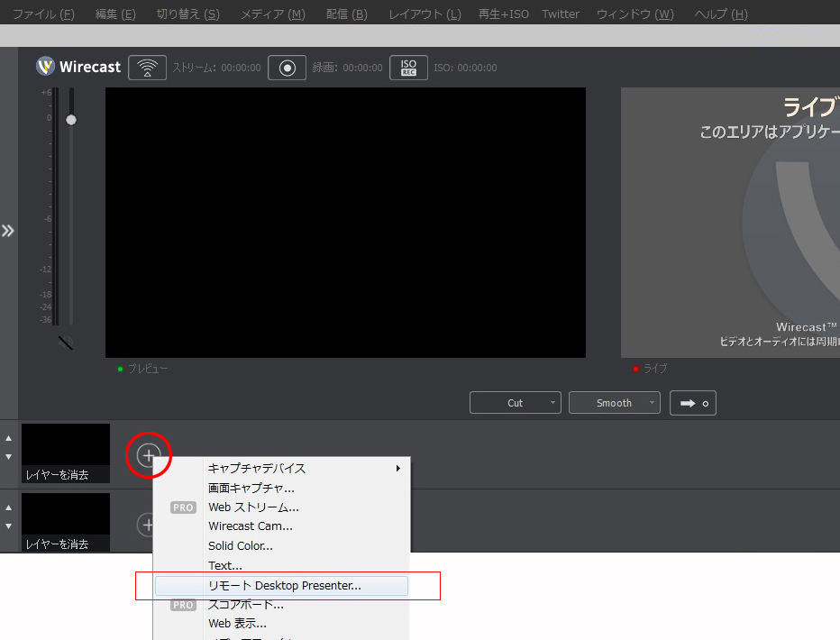
Task: Choose Wirecast Cam... from the context menu
Action: tap(282, 526)
